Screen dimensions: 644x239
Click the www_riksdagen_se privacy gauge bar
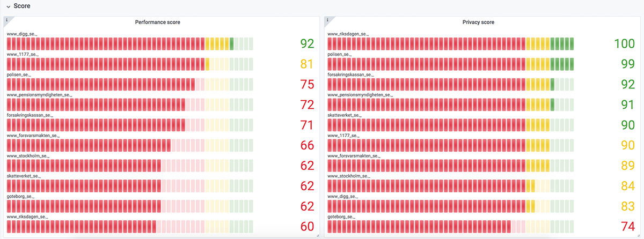pyautogui.click(x=451, y=44)
